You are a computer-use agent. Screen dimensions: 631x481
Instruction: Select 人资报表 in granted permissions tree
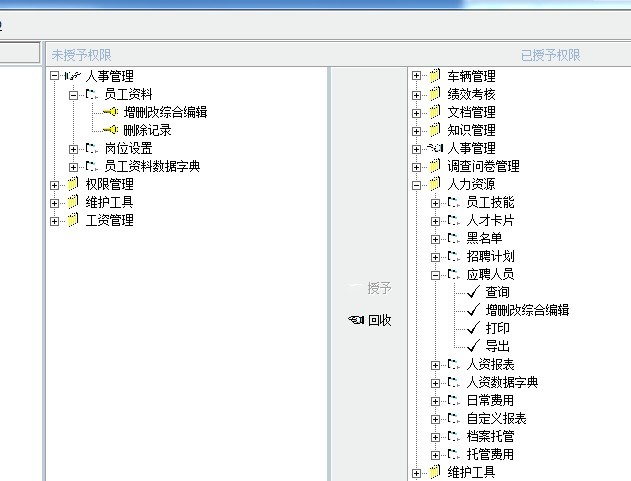pos(490,364)
